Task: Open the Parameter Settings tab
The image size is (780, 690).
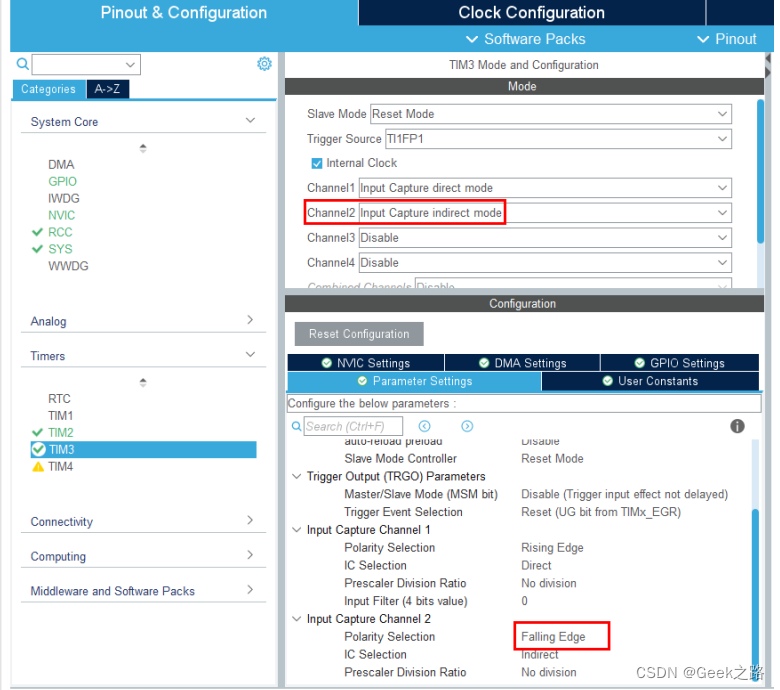Action: (414, 381)
